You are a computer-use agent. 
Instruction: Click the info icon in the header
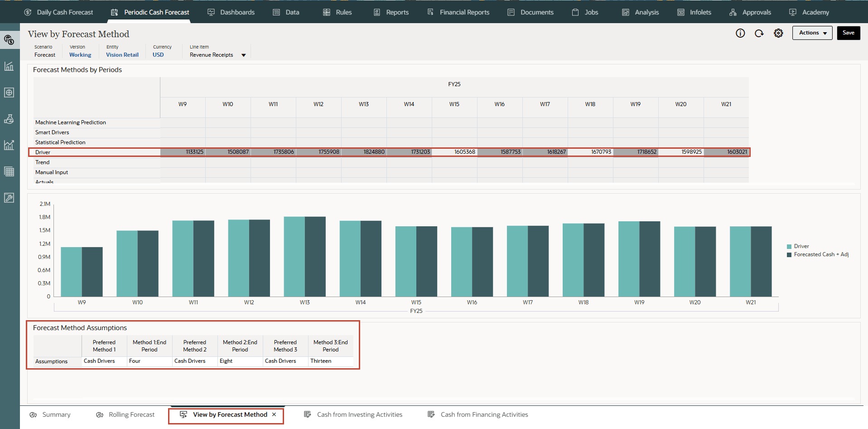coord(740,33)
